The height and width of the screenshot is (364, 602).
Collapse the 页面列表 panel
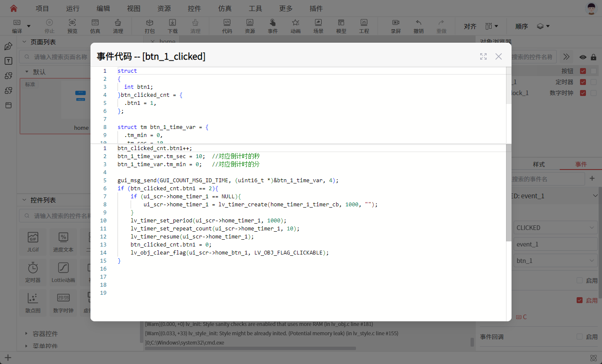(24, 42)
